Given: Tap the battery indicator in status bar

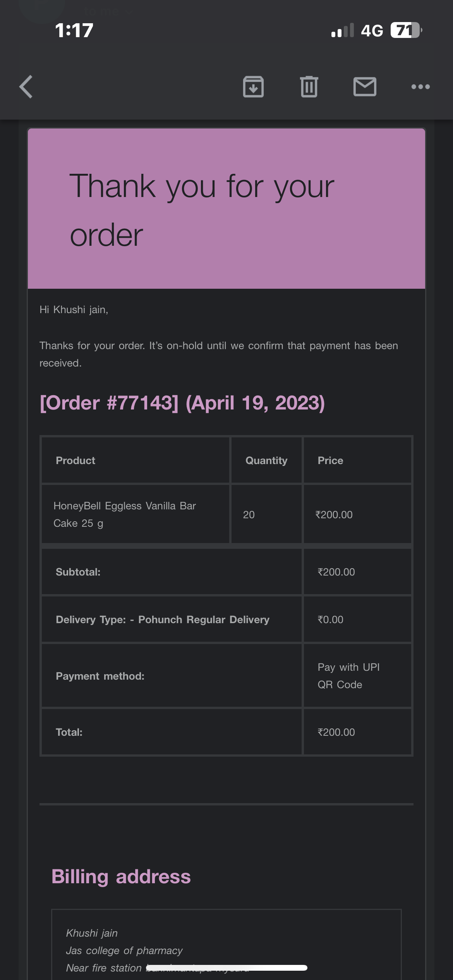Looking at the screenshot, I should pyautogui.click(x=405, y=30).
